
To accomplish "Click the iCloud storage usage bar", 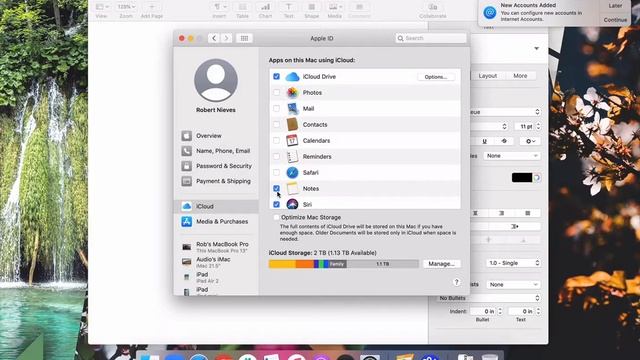I will click(x=344, y=264).
